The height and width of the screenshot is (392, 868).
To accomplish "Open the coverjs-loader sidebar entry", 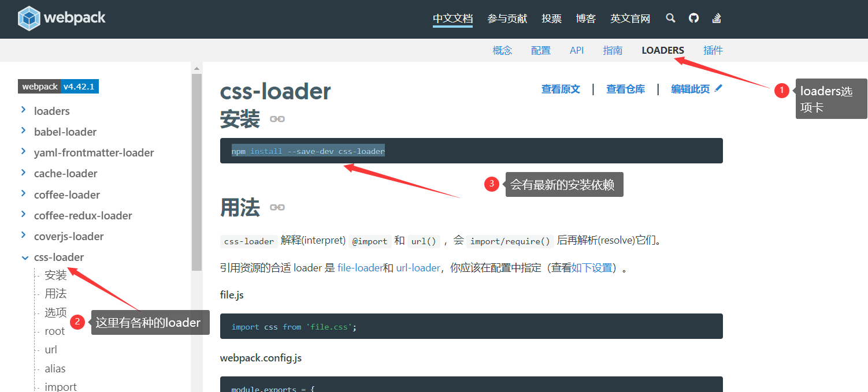I will [x=69, y=236].
